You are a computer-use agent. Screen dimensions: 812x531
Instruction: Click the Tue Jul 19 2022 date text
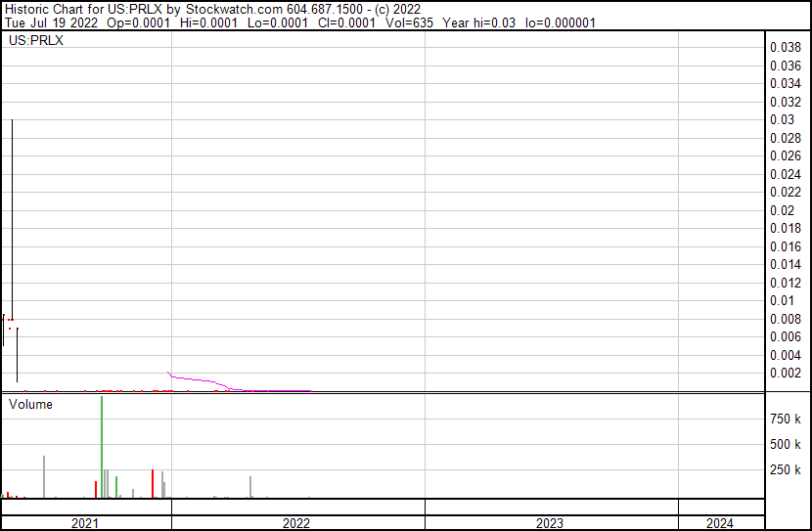[49, 22]
